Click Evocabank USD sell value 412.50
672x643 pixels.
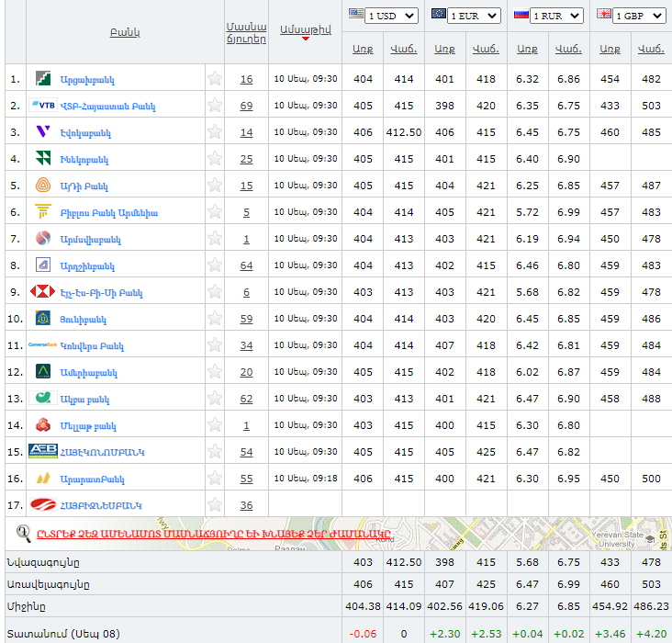(404, 132)
